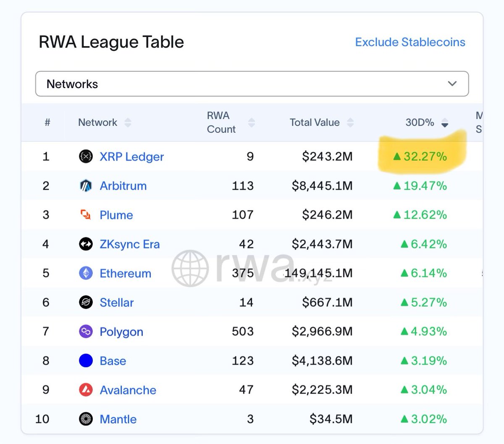Click the Avalanche red logo icon
This screenshot has width=504, height=444.
(x=86, y=390)
